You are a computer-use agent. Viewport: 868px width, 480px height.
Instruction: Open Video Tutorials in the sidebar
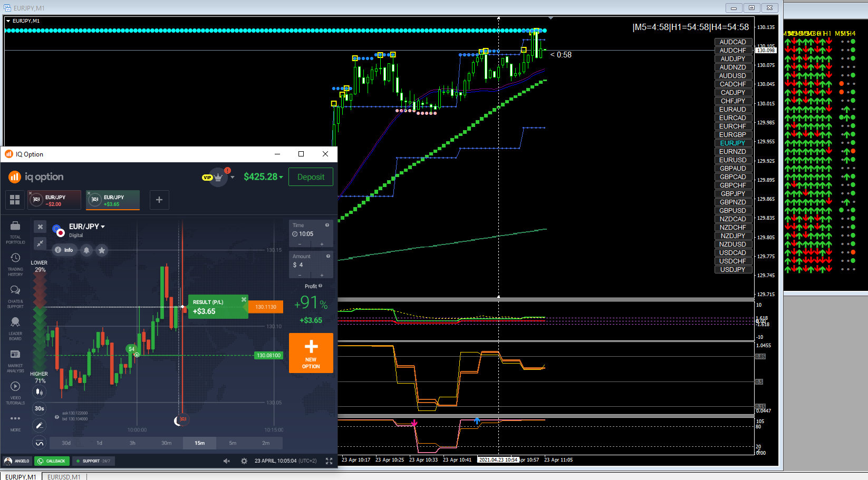click(15, 393)
